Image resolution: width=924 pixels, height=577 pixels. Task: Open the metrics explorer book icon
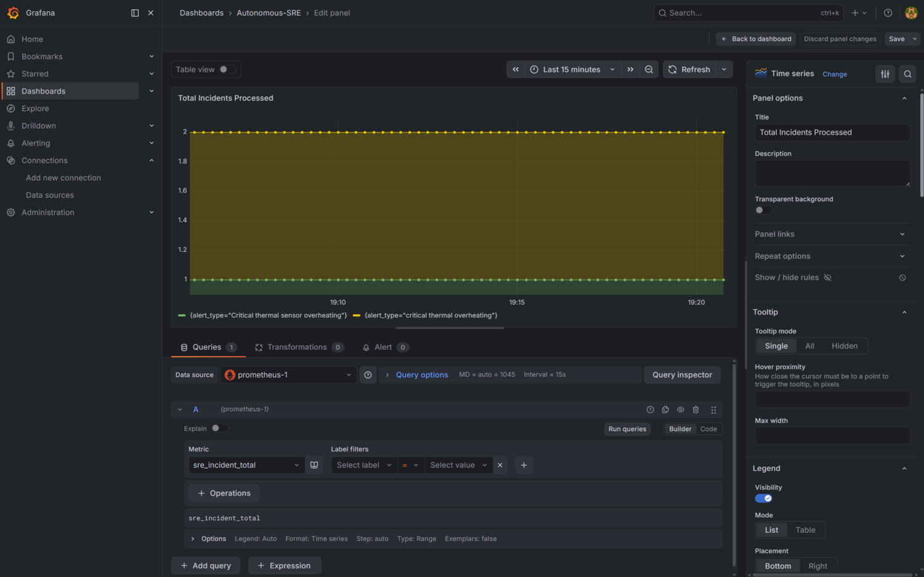(314, 465)
